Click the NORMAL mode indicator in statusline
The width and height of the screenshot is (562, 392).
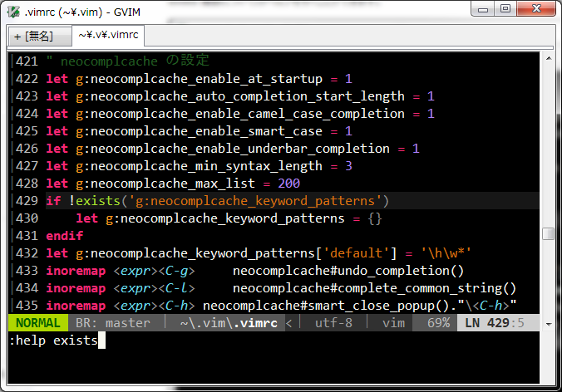(x=38, y=323)
